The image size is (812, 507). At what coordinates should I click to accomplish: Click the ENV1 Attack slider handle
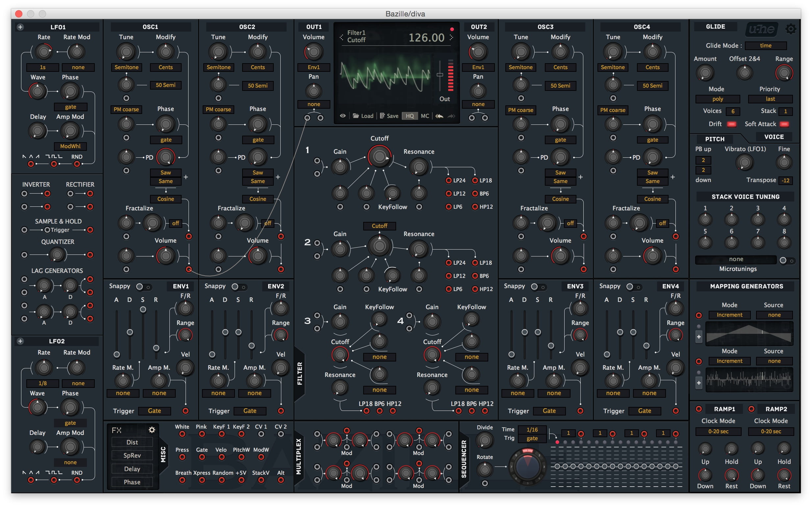coord(116,355)
